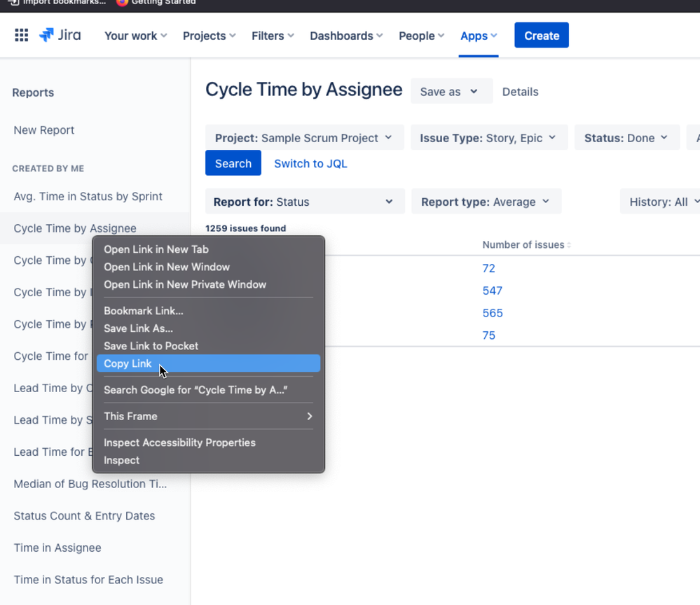Open the Filters dropdown
The image size is (700, 605).
(x=273, y=36)
